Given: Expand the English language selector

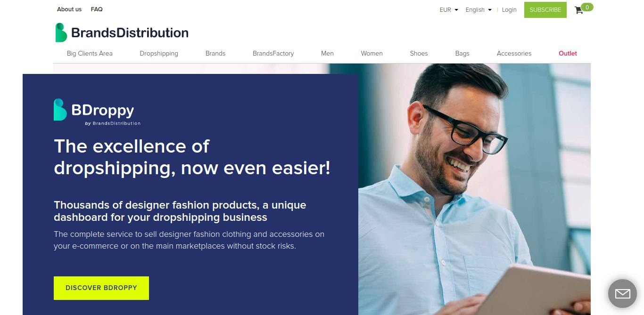Looking at the screenshot, I should click(x=479, y=9).
